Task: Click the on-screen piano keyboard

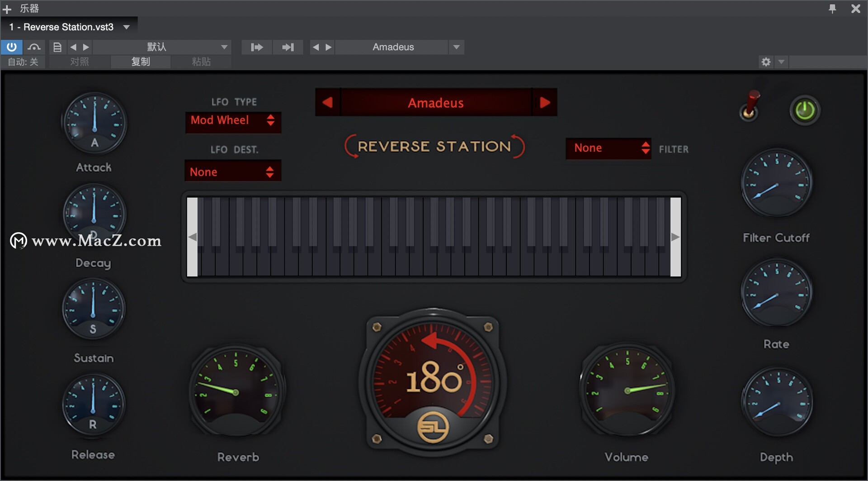Action: (434, 237)
